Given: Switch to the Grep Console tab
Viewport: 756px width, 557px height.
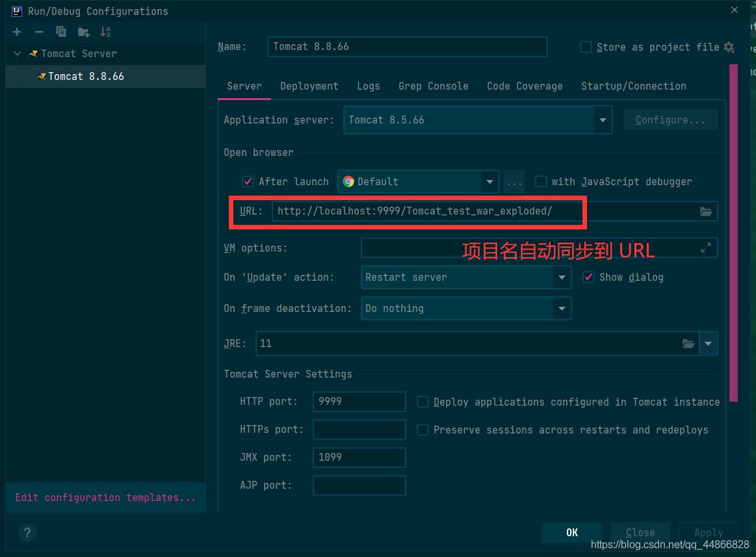Looking at the screenshot, I should (x=434, y=86).
